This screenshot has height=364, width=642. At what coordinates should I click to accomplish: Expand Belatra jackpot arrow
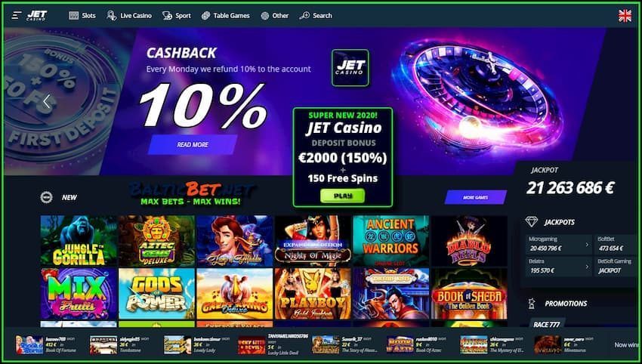pos(587,267)
